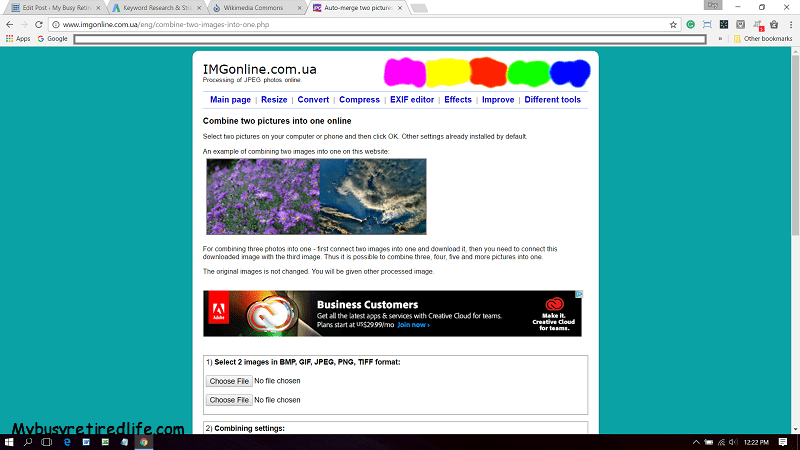800x450 pixels.
Task: Reload the current page
Action: pos(38,24)
